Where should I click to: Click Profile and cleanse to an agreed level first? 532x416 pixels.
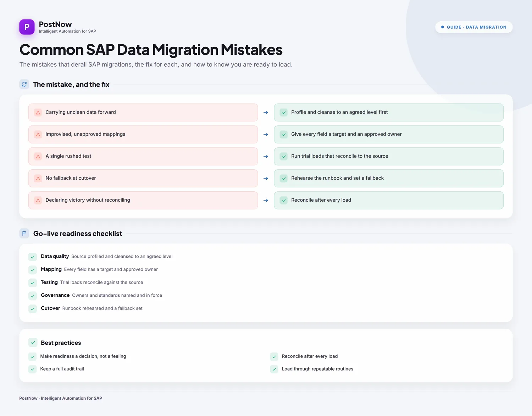(x=339, y=112)
